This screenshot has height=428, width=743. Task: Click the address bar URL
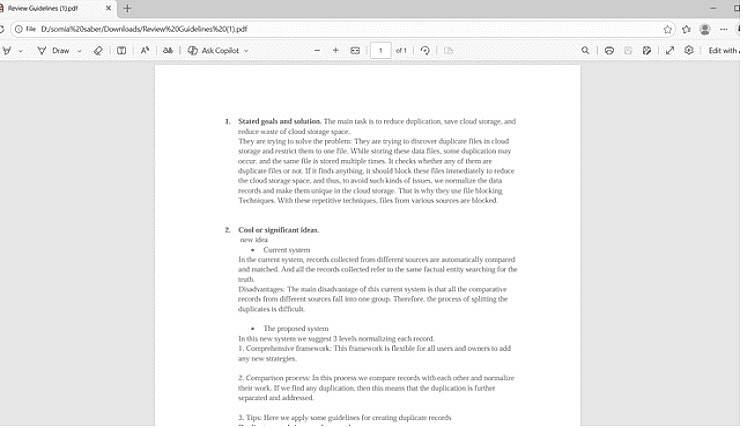(x=144, y=29)
